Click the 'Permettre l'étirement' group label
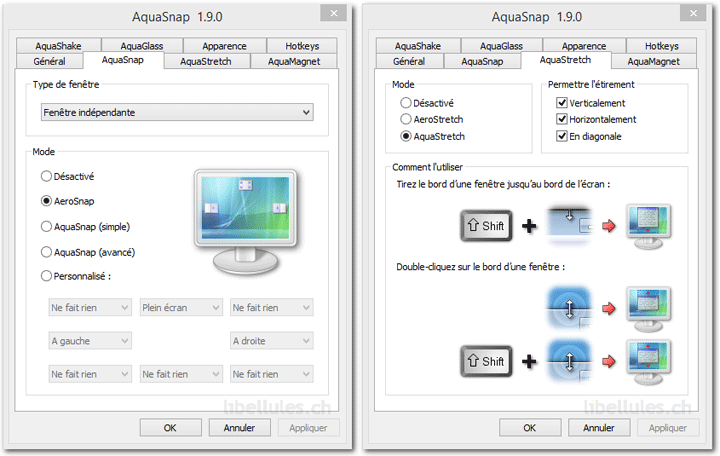Viewport: 720px width, 456px height. (591, 84)
